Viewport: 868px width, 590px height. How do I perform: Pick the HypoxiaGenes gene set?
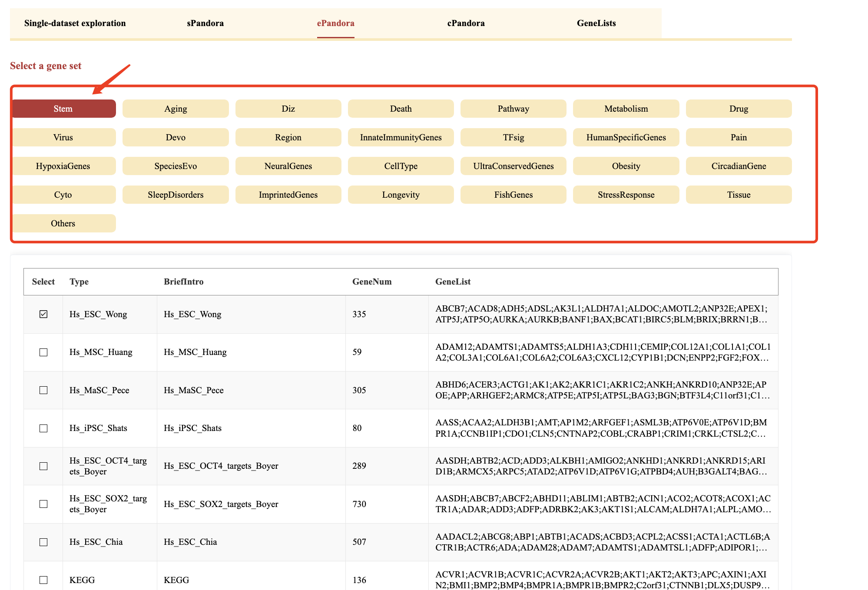(63, 166)
